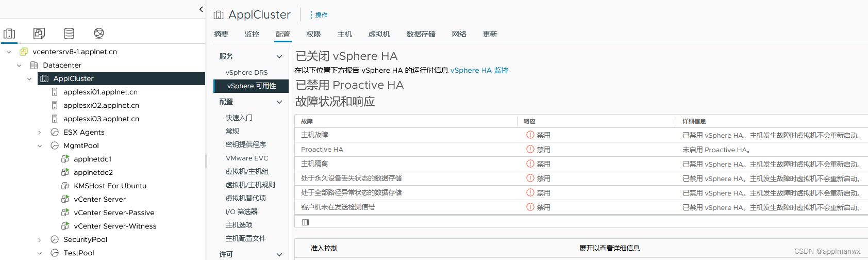Open the vSphere HA 监控 link

pyautogui.click(x=479, y=70)
